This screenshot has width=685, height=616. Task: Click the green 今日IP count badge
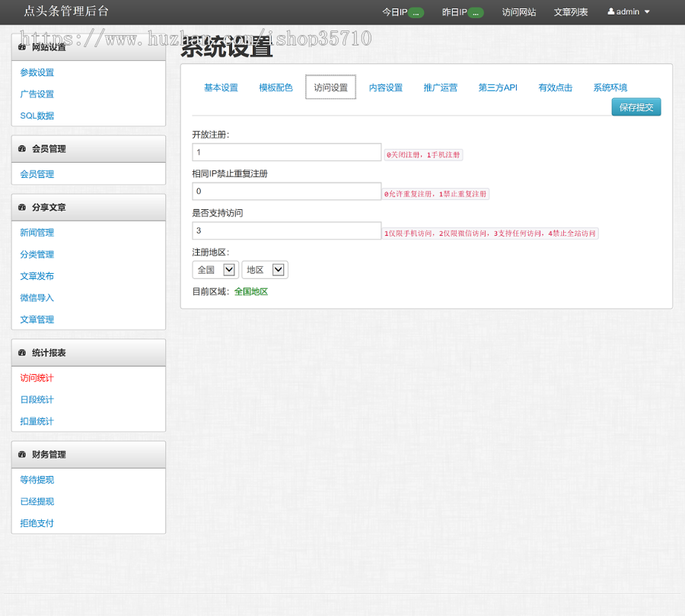416,12
